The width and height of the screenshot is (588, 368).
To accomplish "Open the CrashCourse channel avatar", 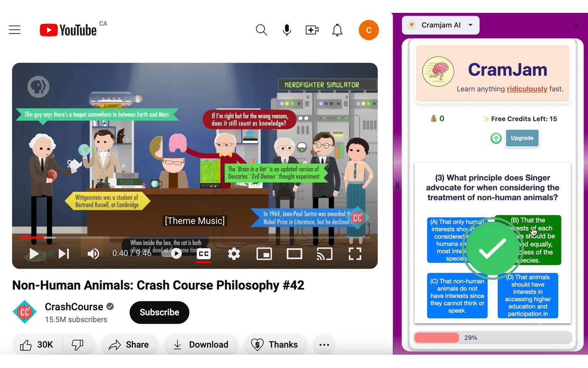I will 24,312.
